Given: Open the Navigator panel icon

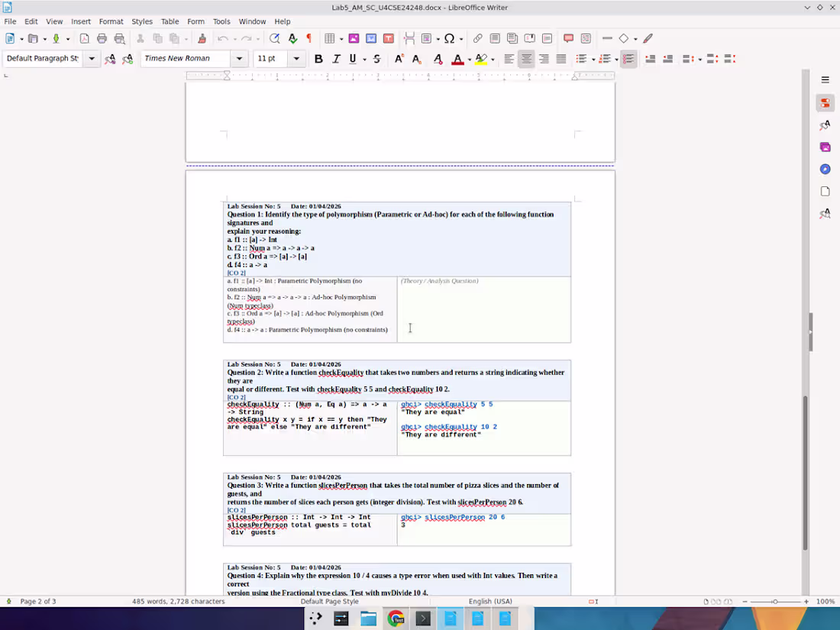Looking at the screenshot, I should [825, 169].
